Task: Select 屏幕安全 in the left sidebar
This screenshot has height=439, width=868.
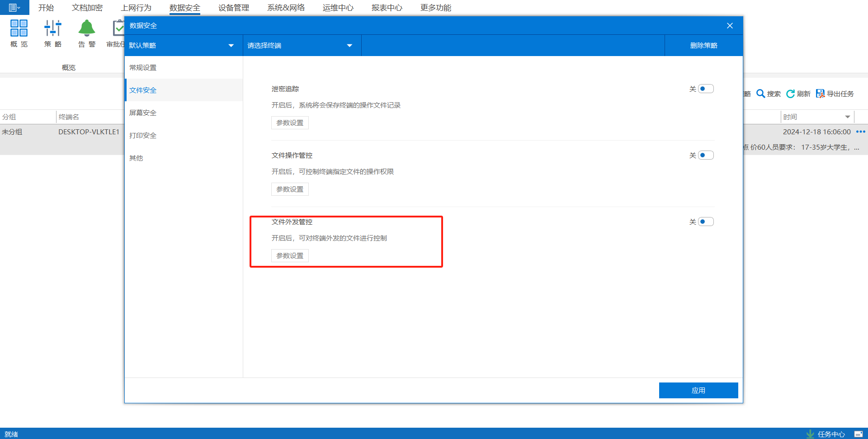Action: pyautogui.click(x=143, y=113)
